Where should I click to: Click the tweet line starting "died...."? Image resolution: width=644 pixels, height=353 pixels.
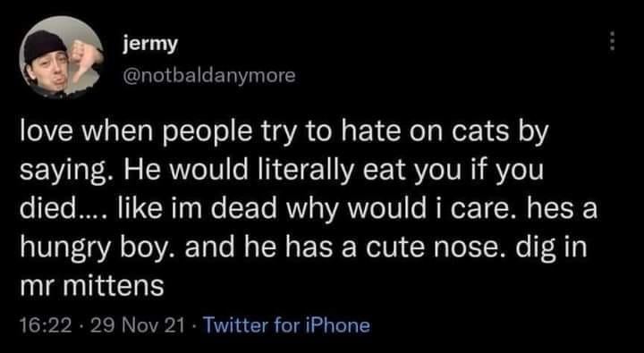308,210
